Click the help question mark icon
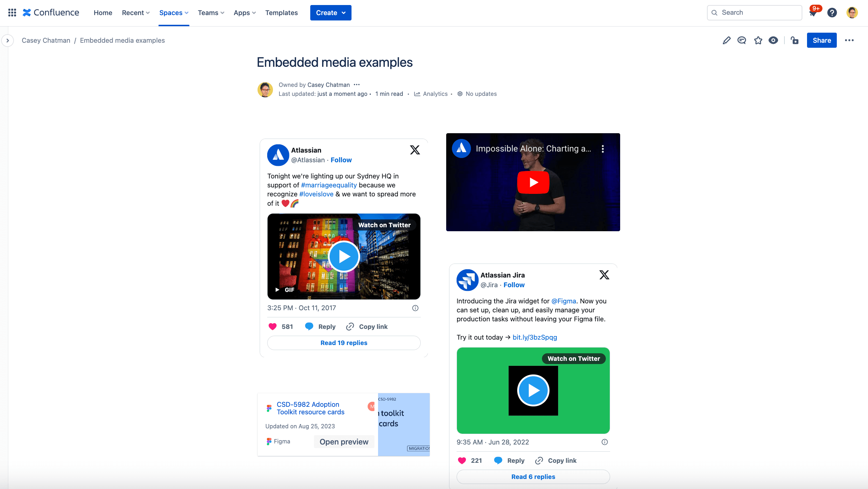This screenshot has width=868, height=489. click(x=832, y=13)
